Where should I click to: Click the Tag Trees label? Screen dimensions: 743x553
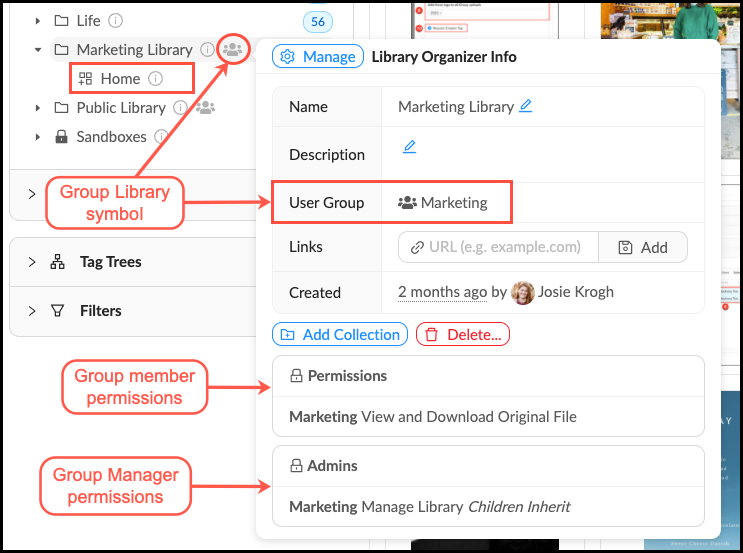pyautogui.click(x=110, y=262)
